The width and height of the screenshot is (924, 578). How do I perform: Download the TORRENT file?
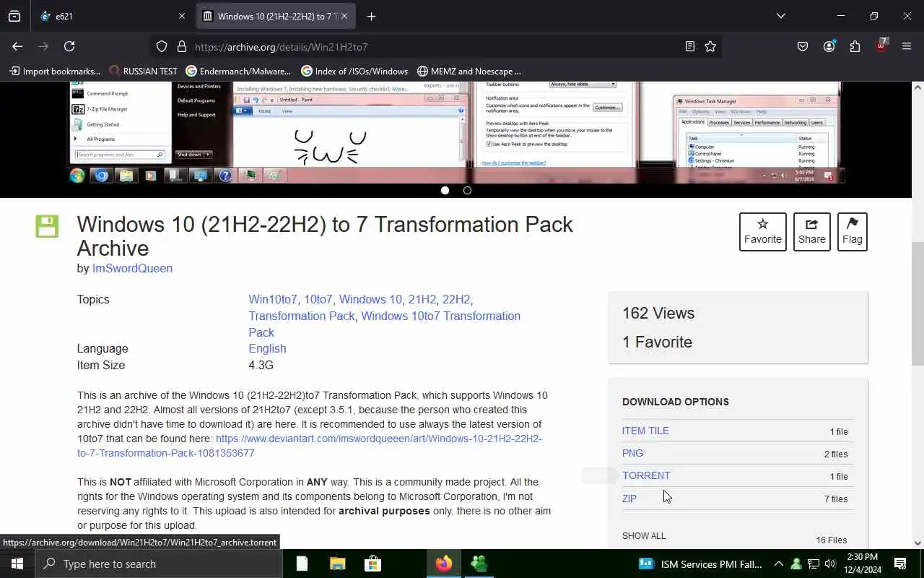[x=646, y=475]
